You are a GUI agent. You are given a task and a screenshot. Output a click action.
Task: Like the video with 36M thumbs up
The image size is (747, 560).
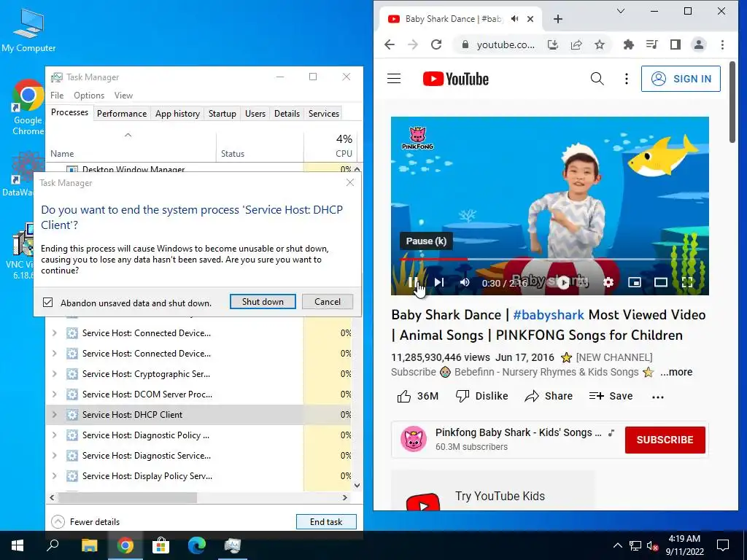[x=418, y=396]
